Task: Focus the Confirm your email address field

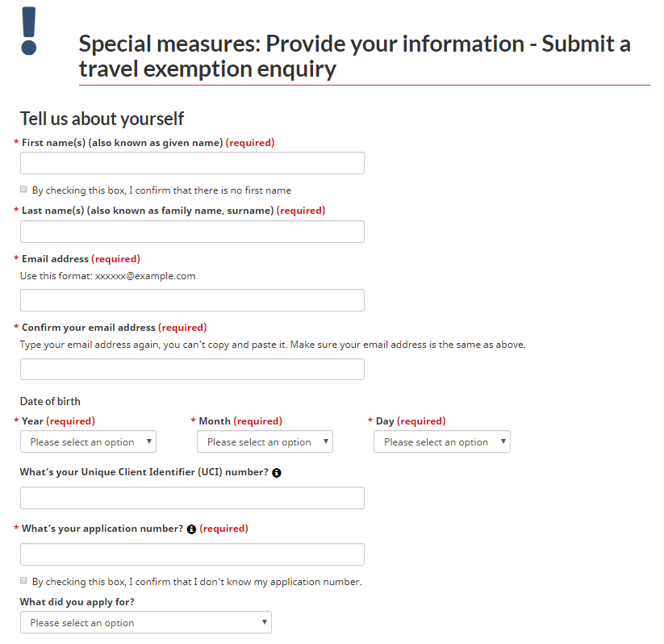Action: (x=192, y=369)
